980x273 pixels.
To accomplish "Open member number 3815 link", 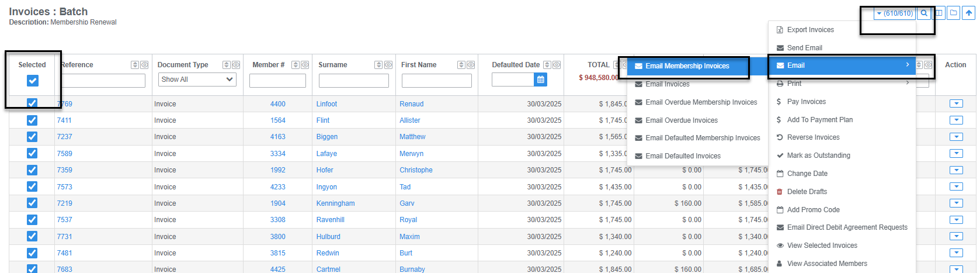I will (x=278, y=253).
